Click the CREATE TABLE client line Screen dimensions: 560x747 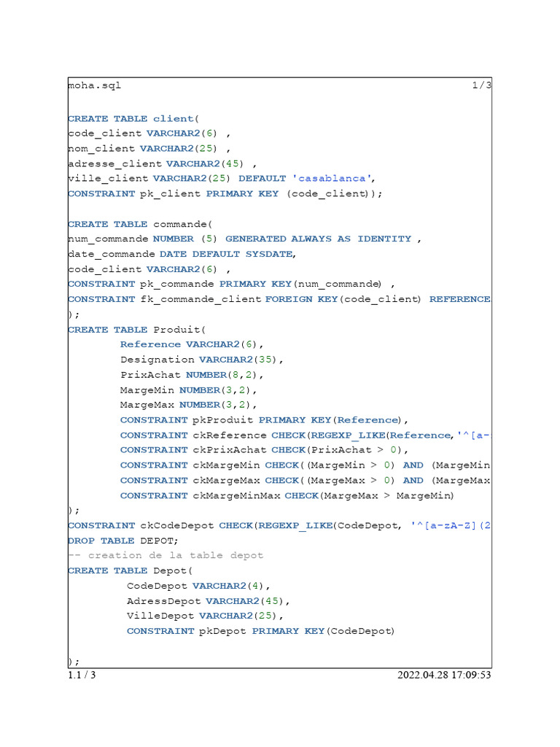coord(133,119)
